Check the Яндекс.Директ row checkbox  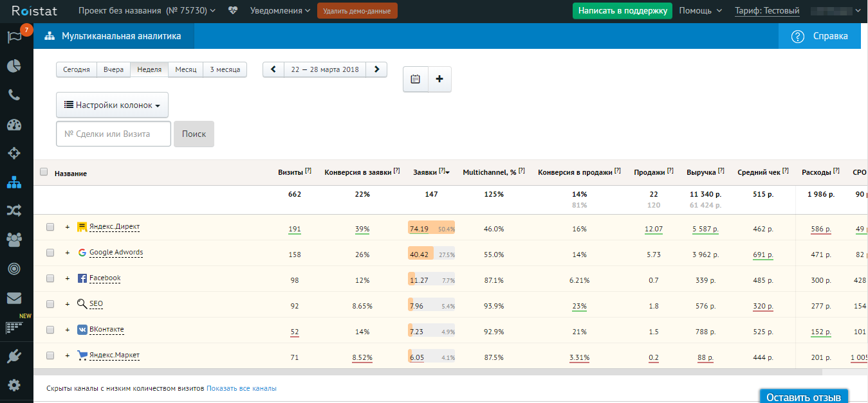pos(50,227)
